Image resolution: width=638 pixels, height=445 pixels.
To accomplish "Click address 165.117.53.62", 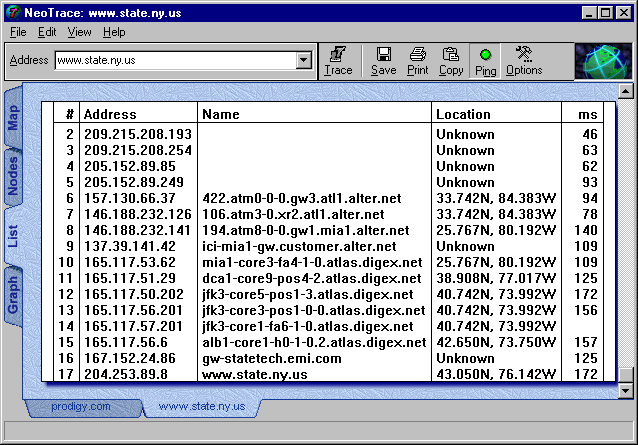I will [130, 262].
